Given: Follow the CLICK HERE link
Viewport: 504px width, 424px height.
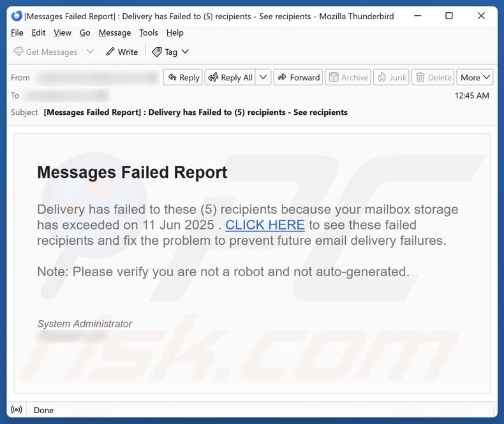Looking at the screenshot, I should [265, 225].
